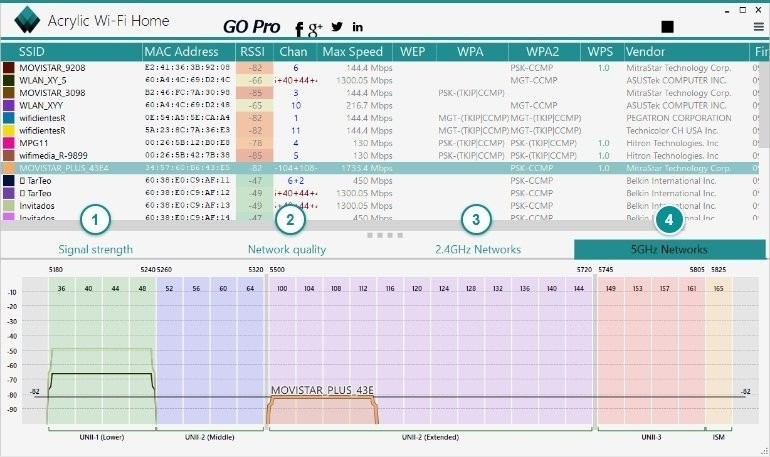Click MAC address 60:38:E0:C9:AF:12
770x457 pixels.
(x=188, y=193)
